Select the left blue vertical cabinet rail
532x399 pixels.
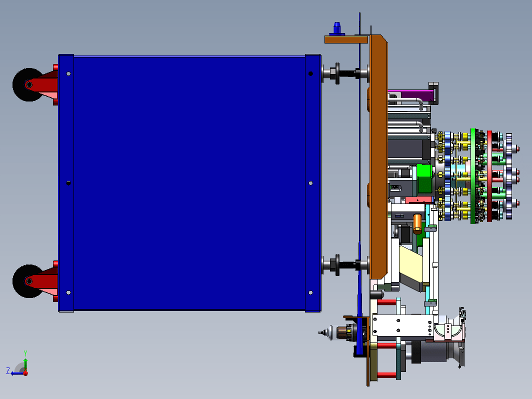click(x=66, y=183)
